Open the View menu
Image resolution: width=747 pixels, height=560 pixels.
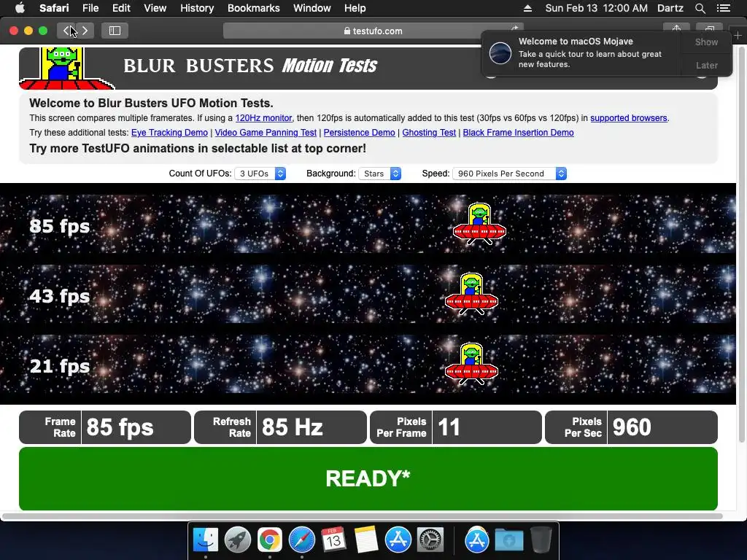(x=155, y=8)
